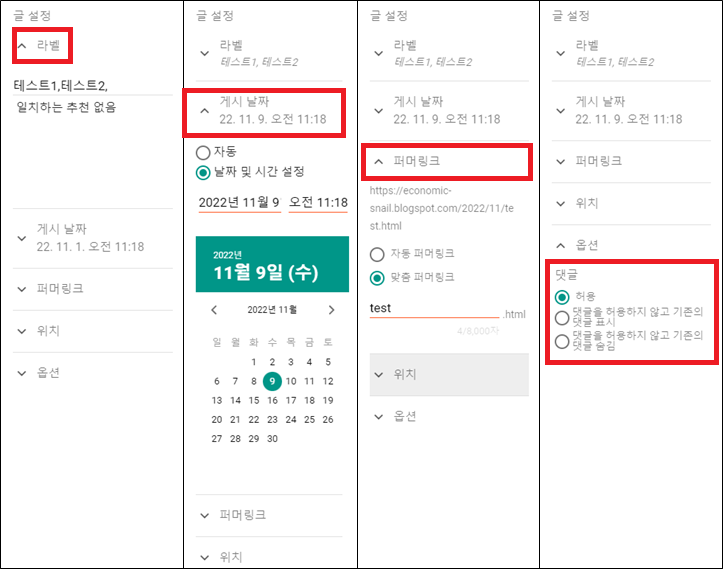The width and height of the screenshot is (723, 569).
Task: Go to next month in calendar
Action: (x=331, y=310)
